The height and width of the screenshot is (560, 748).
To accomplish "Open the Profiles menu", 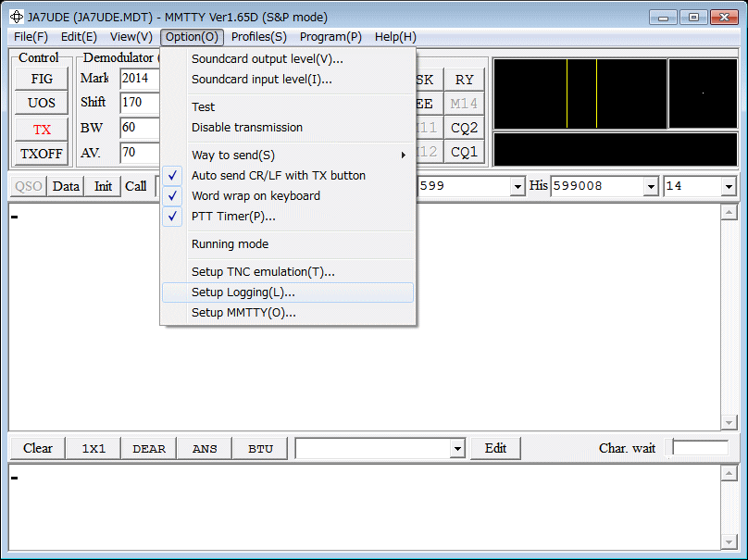I will [258, 37].
